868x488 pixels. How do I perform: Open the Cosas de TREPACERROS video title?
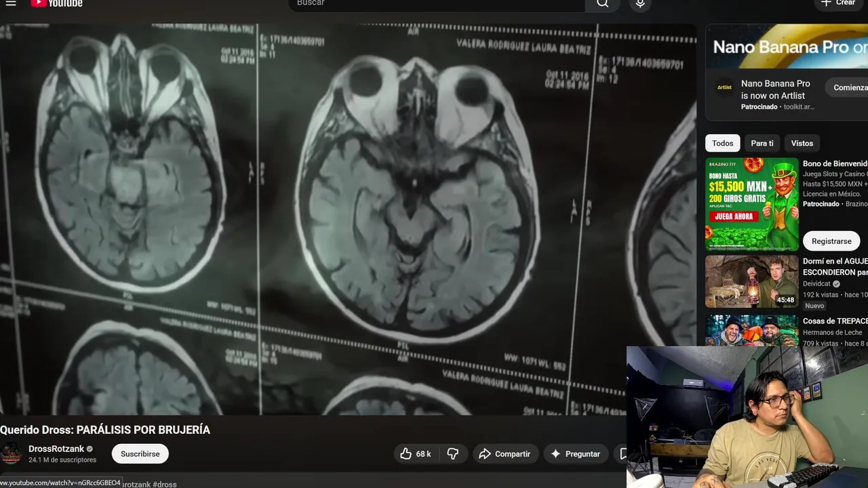tap(835, 321)
